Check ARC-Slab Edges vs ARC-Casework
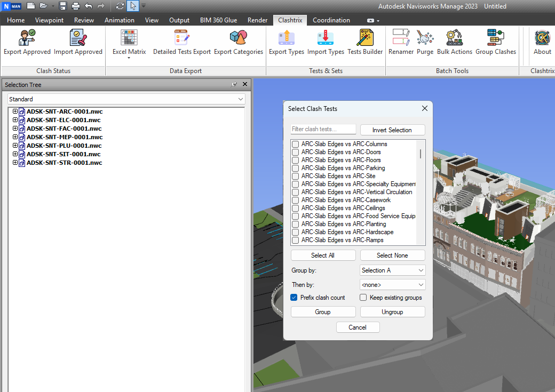The width and height of the screenshot is (555, 392). point(295,200)
